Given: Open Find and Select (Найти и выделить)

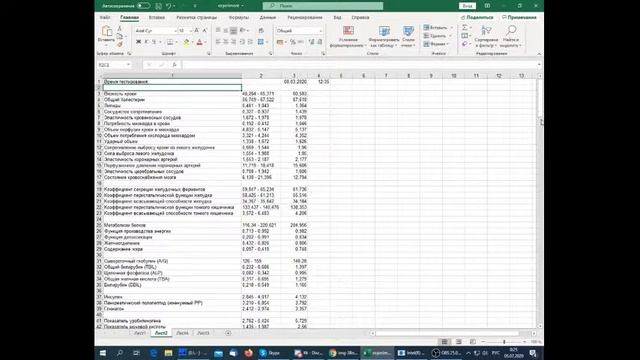Looking at the screenshot, I should tap(511, 37).
